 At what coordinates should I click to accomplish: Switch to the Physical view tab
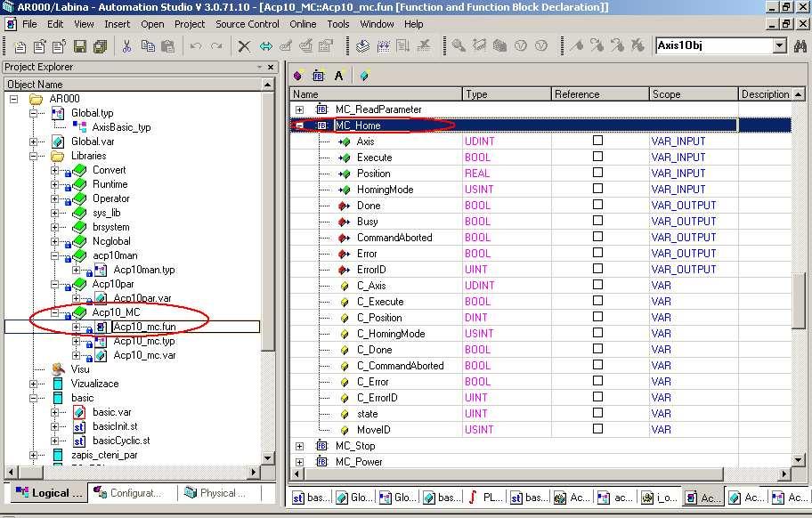[219, 493]
